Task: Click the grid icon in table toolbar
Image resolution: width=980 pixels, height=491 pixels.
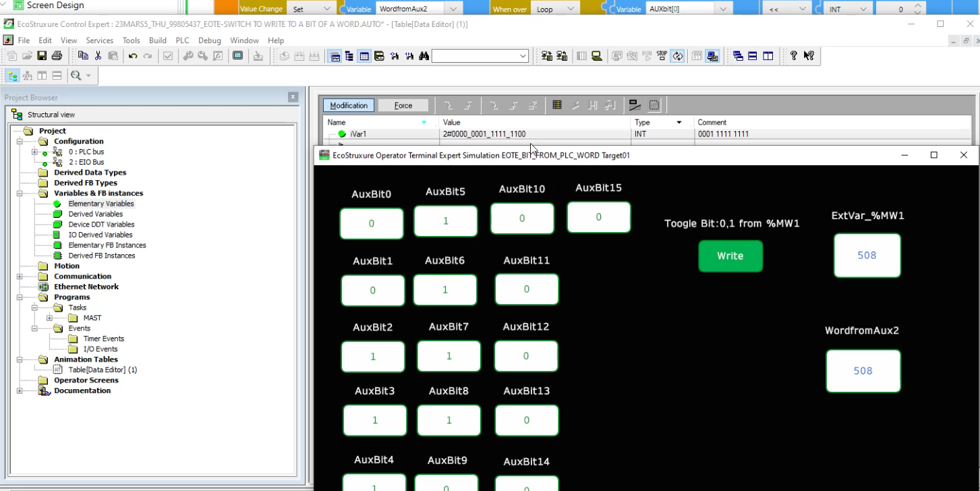Action: pyautogui.click(x=557, y=105)
